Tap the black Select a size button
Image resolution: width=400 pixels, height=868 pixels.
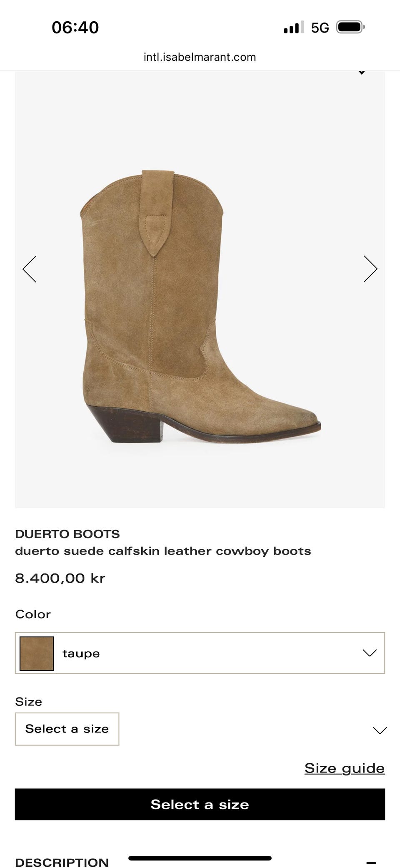coord(200,804)
